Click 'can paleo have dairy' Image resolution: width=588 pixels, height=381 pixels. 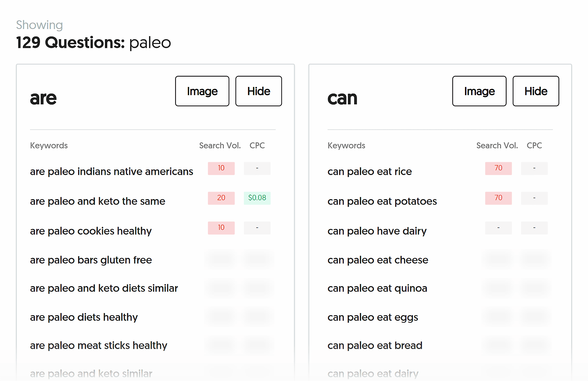(x=377, y=231)
